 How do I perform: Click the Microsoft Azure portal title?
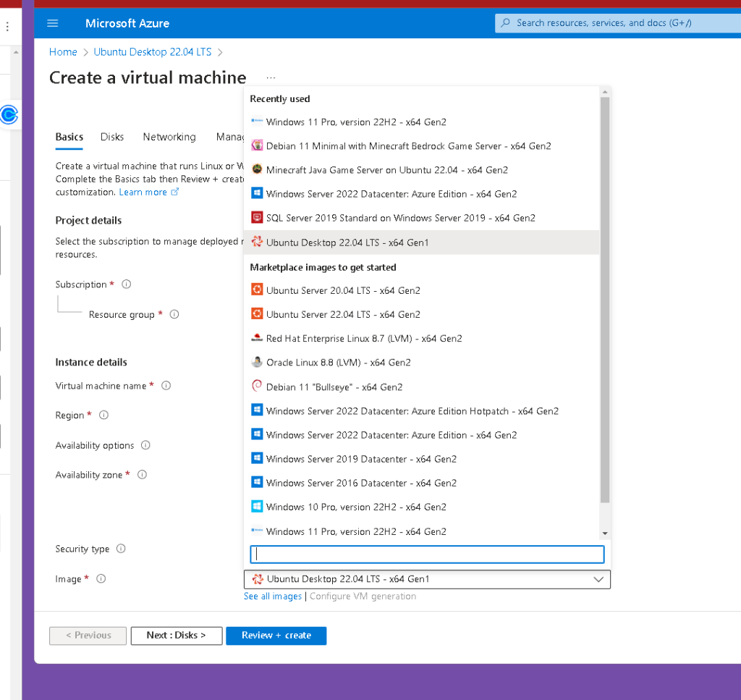pyautogui.click(x=127, y=23)
